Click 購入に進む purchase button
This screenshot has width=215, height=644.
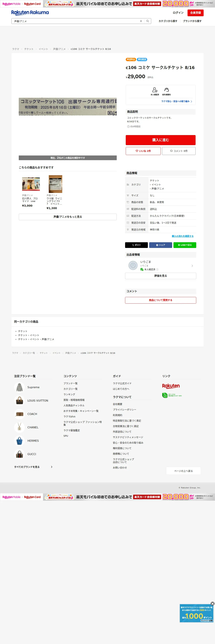click(160, 140)
